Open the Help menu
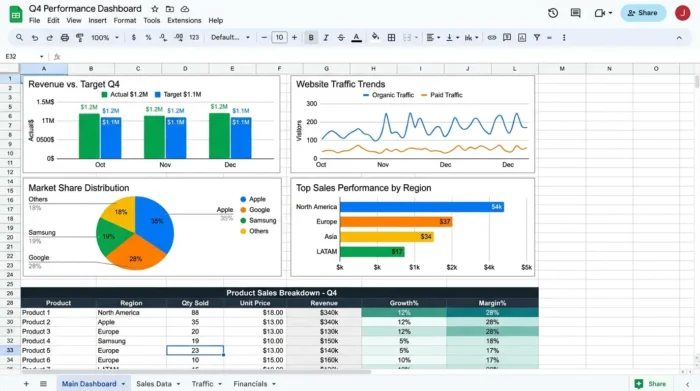This screenshot has width=700, height=391. pyautogui.click(x=215, y=21)
